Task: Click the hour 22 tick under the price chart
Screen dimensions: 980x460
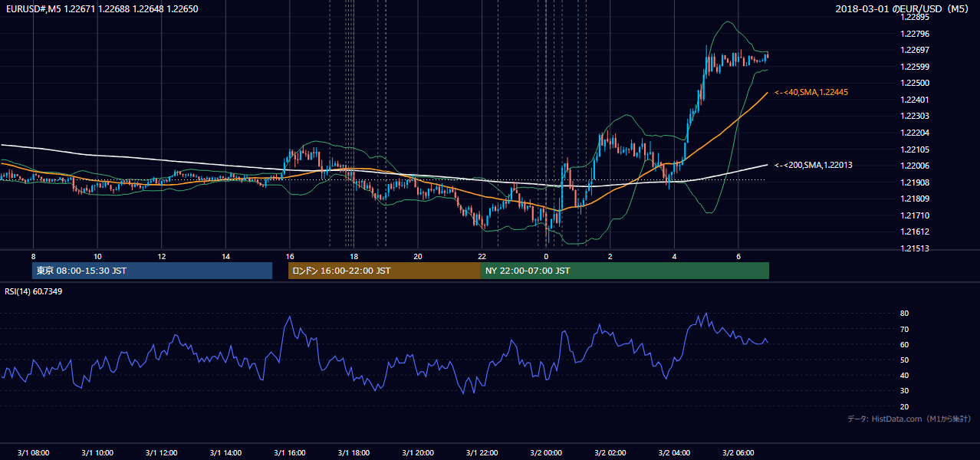Action: [482, 255]
